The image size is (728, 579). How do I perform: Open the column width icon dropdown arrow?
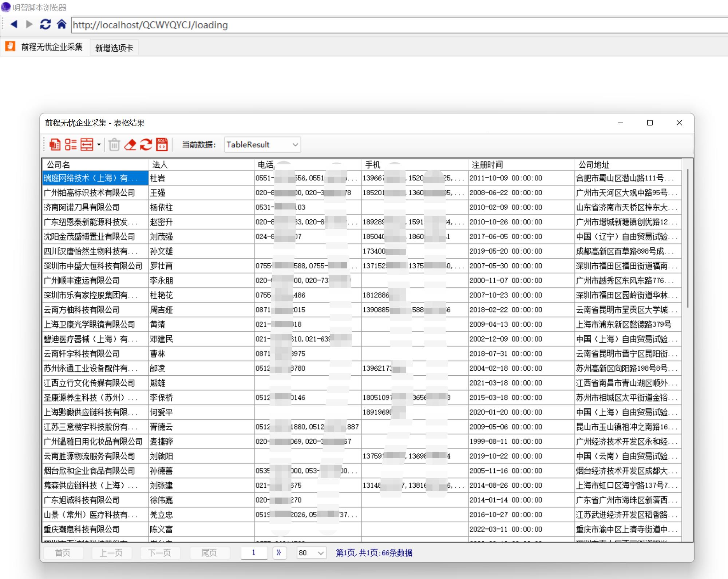click(99, 144)
